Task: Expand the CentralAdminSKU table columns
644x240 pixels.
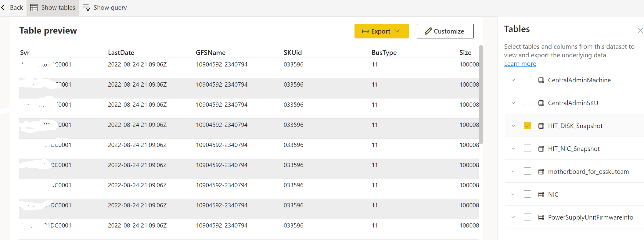Action: (513, 103)
